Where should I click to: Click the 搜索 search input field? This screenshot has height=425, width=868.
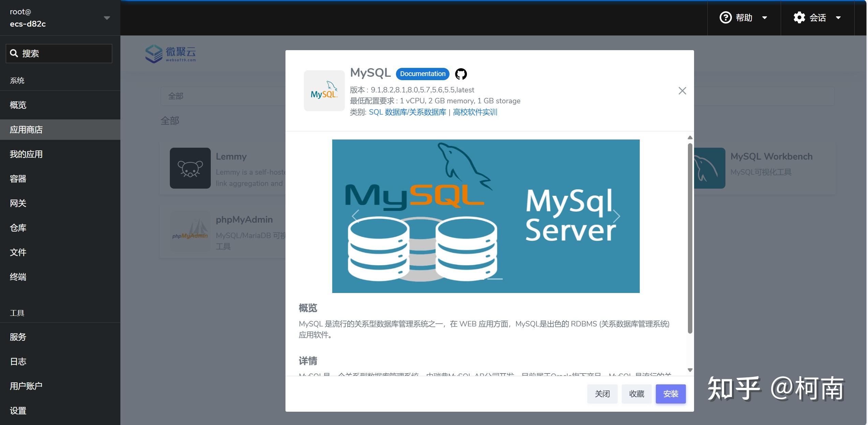click(x=58, y=53)
